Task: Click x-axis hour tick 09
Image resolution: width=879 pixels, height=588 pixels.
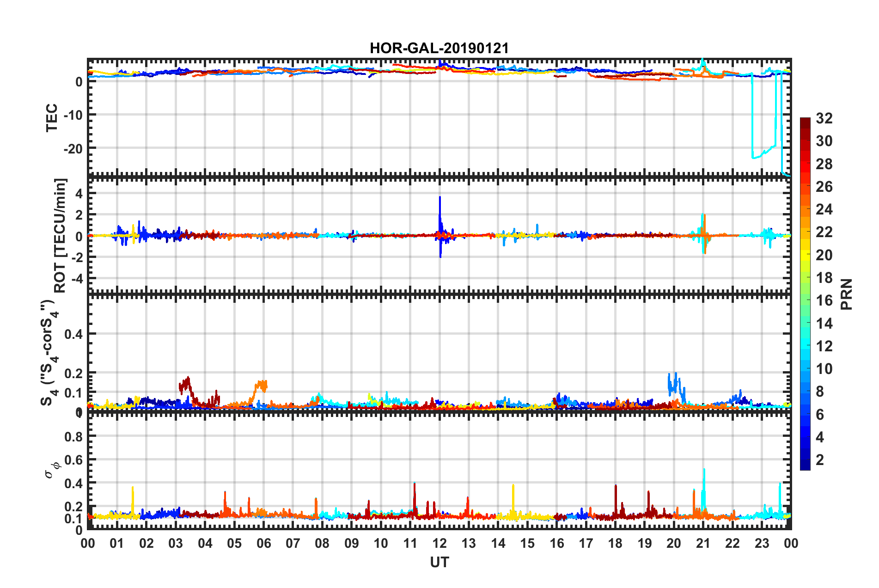Action: [352, 544]
